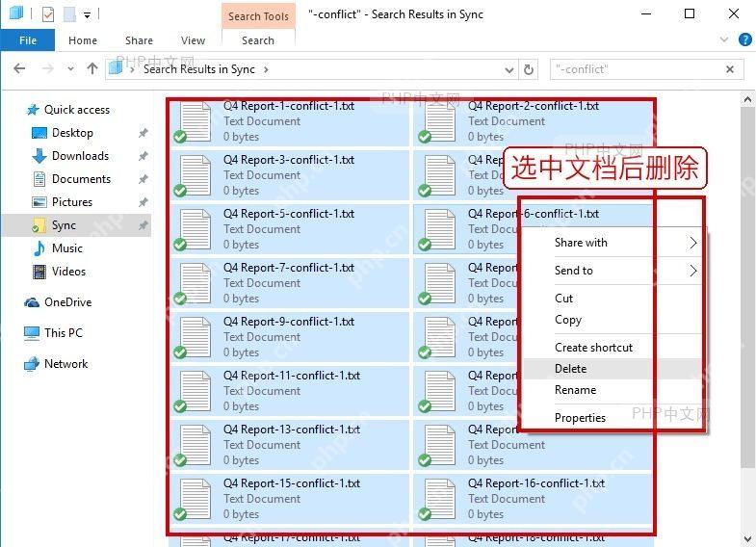Image resolution: width=756 pixels, height=547 pixels.
Task: Switch to the Share ribbon tab
Action: [139, 40]
